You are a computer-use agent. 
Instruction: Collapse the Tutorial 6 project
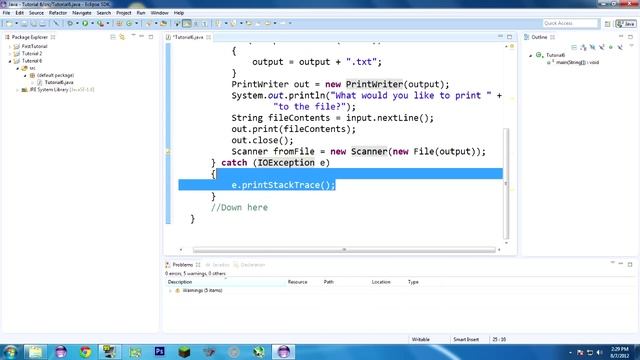click(10, 61)
